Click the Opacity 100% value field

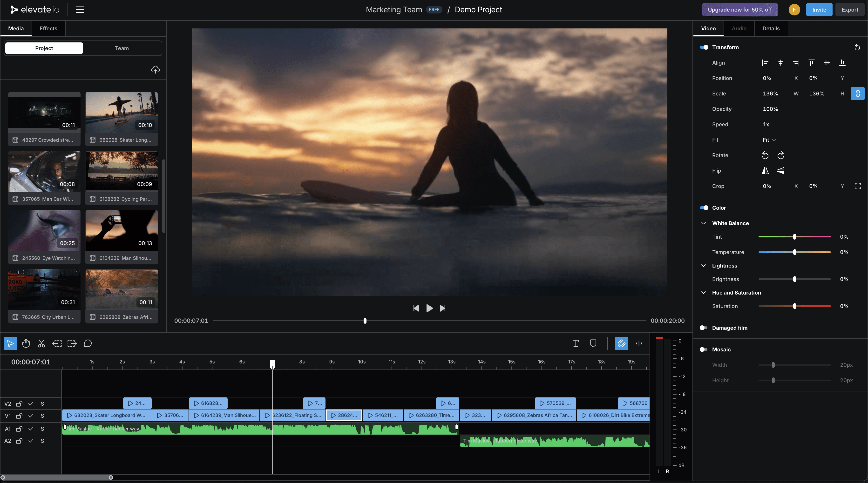[x=770, y=109]
